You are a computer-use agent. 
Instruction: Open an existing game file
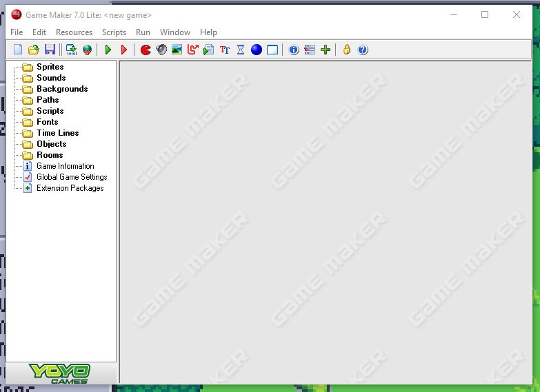33,50
